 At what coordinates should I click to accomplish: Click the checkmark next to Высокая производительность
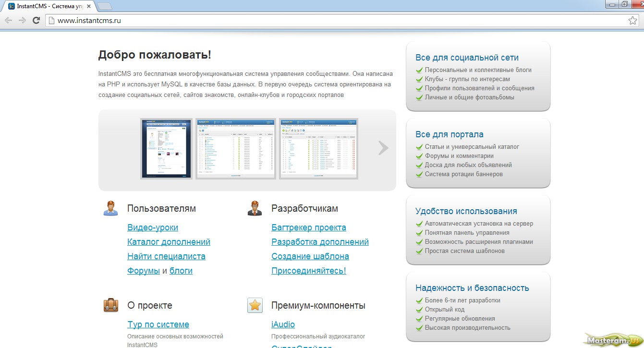(x=419, y=328)
